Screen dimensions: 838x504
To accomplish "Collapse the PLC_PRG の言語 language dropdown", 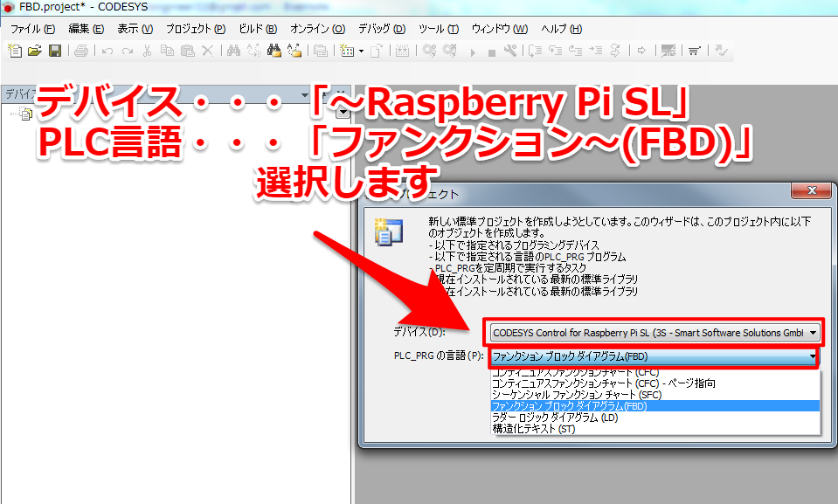I will click(x=813, y=356).
